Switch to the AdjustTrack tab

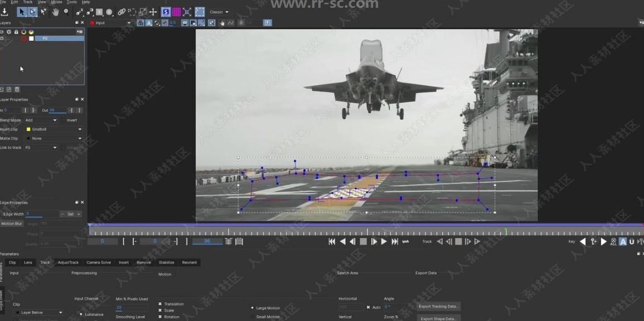[x=68, y=262]
